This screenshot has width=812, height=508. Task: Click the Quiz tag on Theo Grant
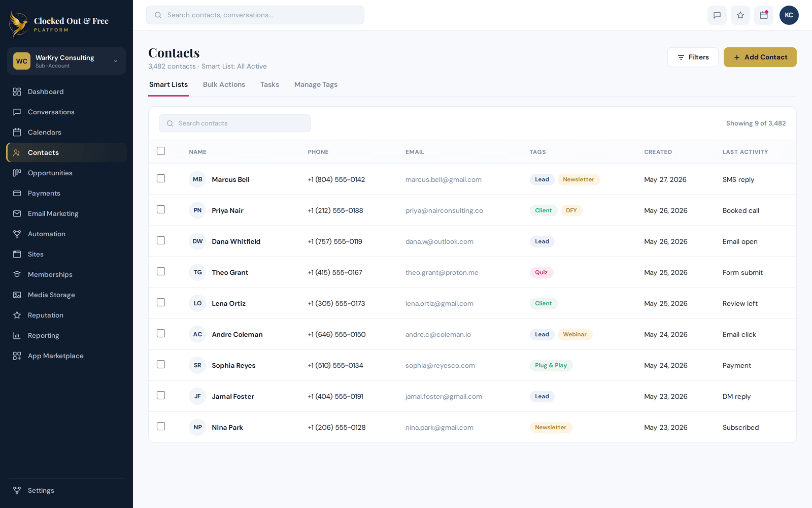pyautogui.click(x=541, y=272)
